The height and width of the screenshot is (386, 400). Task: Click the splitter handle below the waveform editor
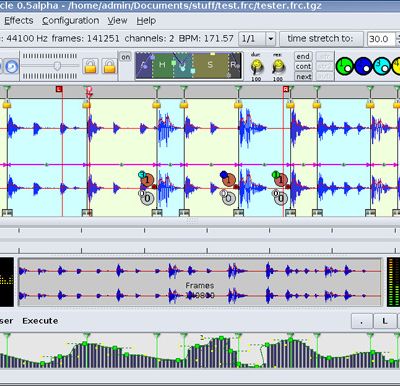click(192, 221)
